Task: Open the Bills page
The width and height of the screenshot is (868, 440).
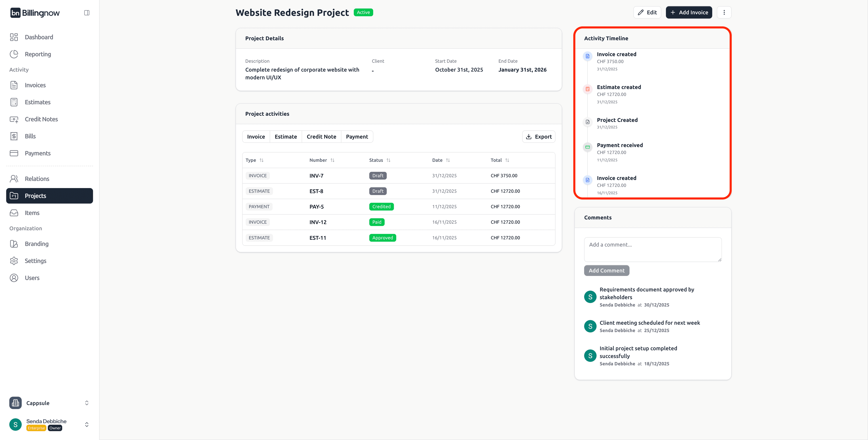Action: coord(30,136)
